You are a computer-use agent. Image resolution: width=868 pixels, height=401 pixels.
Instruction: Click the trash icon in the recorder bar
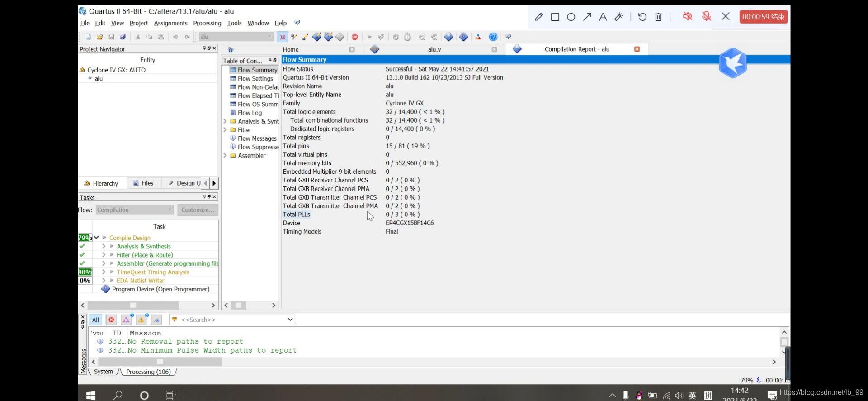[x=658, y=17]
